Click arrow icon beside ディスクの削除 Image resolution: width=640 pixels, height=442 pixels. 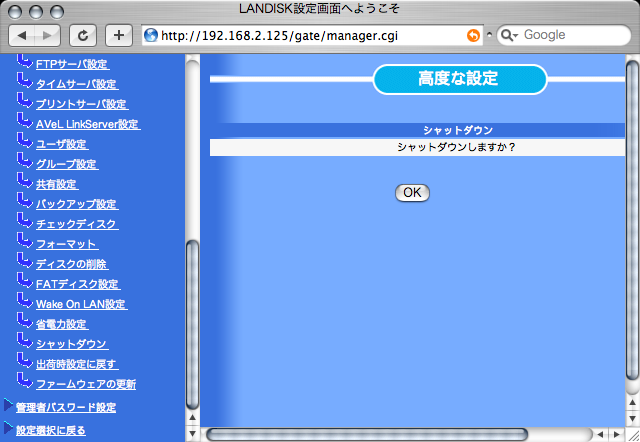pos(24,260)
